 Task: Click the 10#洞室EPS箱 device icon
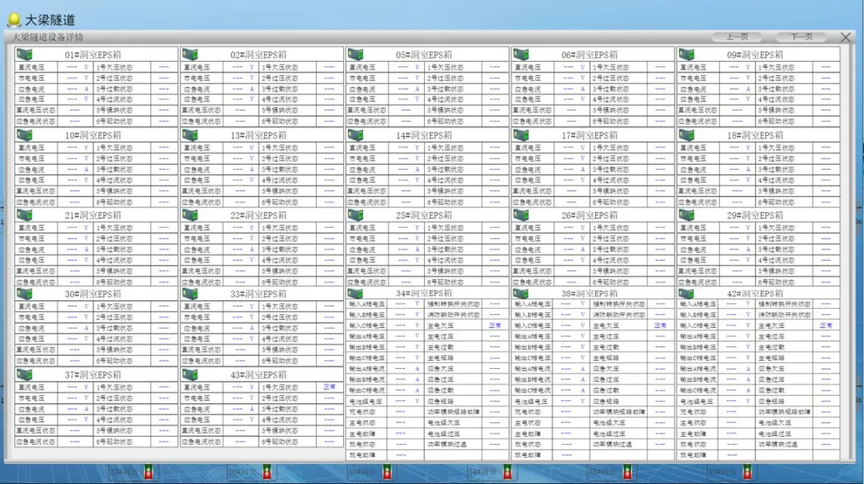[x=24, y=135]
